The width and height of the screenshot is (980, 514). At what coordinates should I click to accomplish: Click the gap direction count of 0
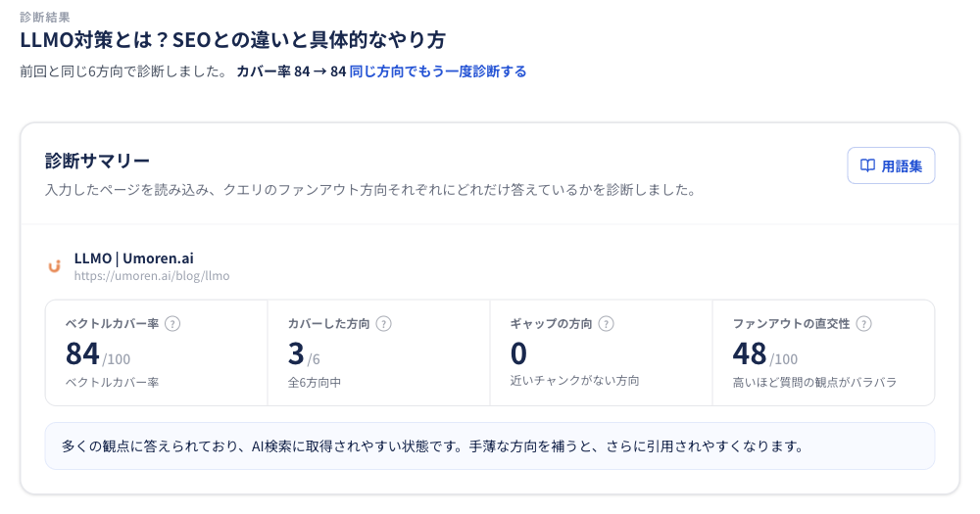(x=518, y=353)
